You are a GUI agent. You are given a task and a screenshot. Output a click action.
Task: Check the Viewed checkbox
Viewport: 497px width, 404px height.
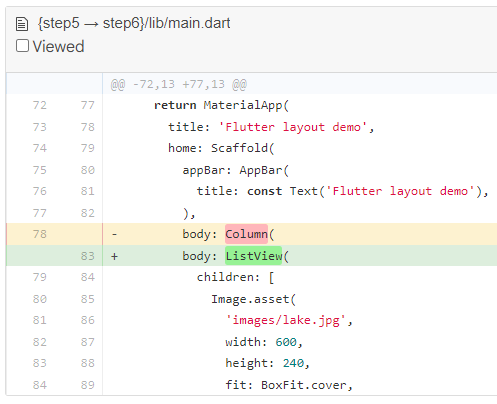pyautogui.click(x=22, y=46)
